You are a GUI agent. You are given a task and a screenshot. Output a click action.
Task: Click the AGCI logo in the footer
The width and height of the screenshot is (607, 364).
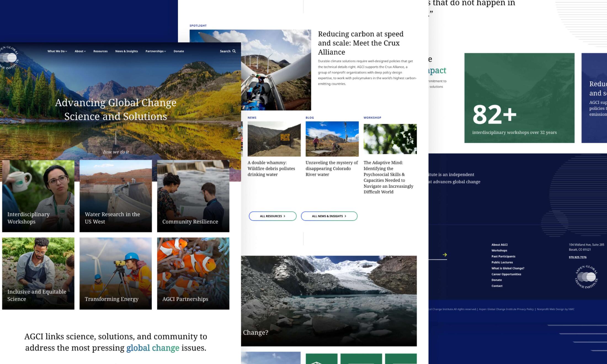[586, 277]
